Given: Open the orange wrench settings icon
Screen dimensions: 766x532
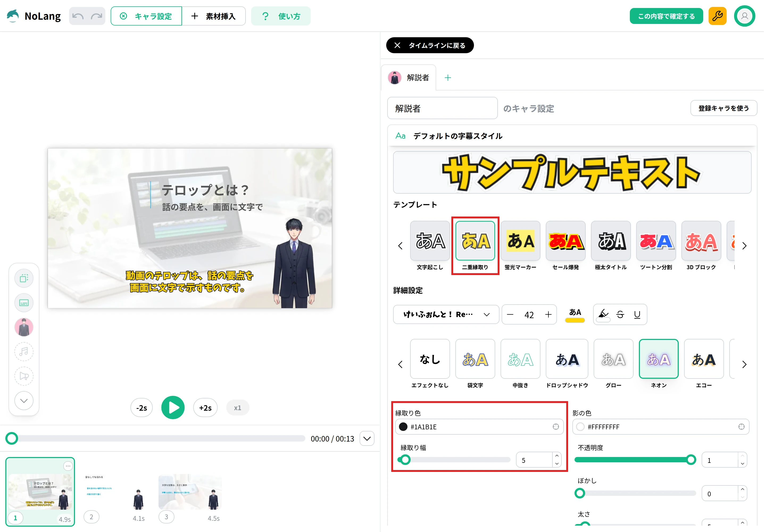Looking at the screenshot, I should tap(717, 16).
